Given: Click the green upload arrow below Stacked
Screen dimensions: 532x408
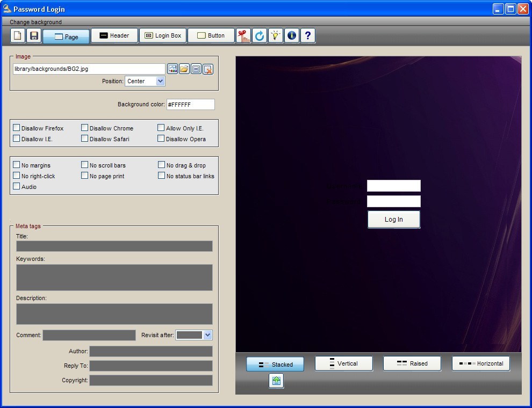Looking at the screenshot, I should 276,381.
